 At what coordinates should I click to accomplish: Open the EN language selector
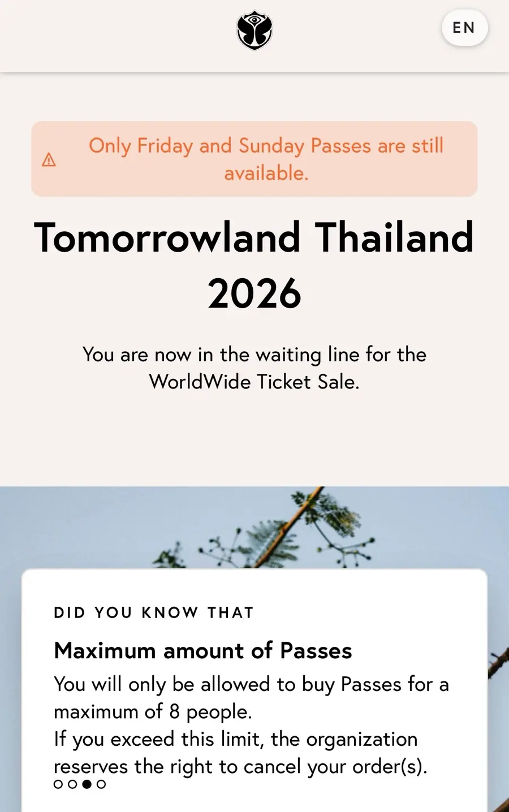(x=464, y=28)
